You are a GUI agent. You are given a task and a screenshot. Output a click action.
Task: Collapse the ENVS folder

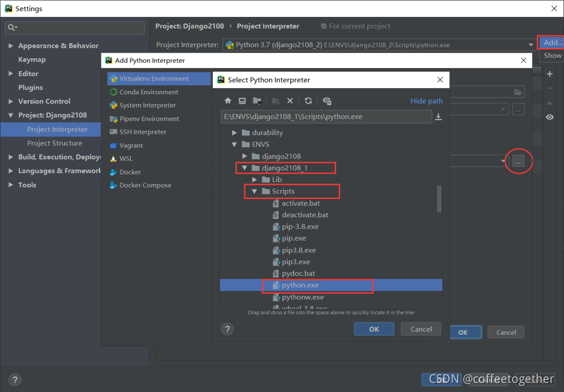(234, 144)
